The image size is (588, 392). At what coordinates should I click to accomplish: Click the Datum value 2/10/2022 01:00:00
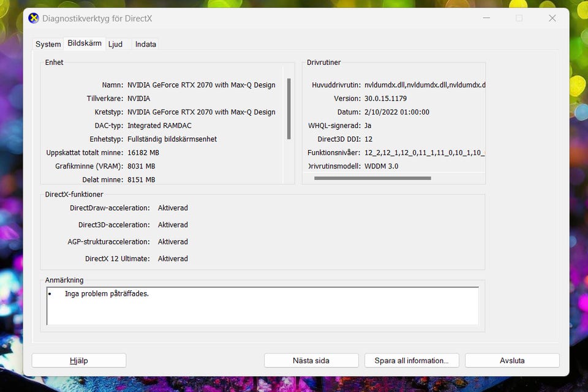coord(397,112)
